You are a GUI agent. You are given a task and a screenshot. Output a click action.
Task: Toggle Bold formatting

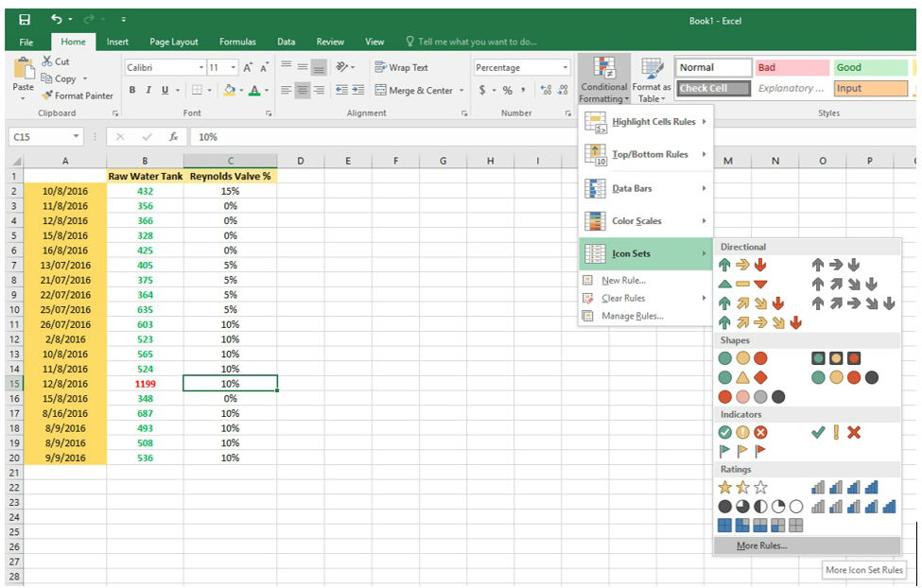132,90
